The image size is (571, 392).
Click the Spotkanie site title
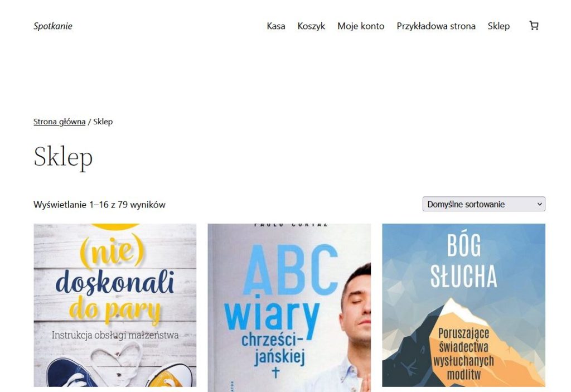tap(53, 26)
